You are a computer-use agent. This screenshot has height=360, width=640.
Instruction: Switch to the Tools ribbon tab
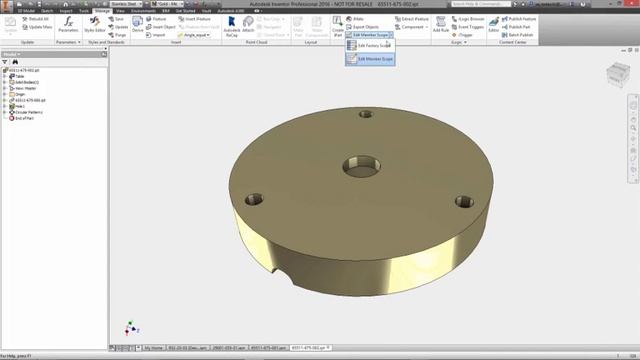click(x=84, y=11)
